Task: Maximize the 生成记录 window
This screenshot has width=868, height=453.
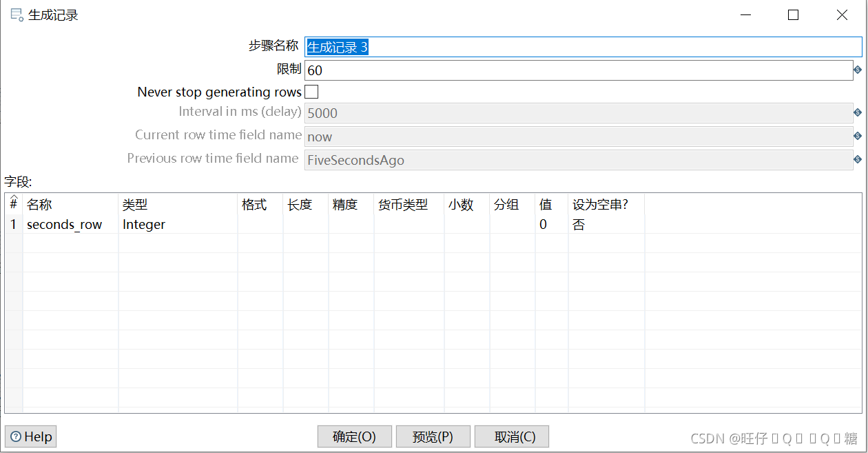Action: tap(793, 15)
